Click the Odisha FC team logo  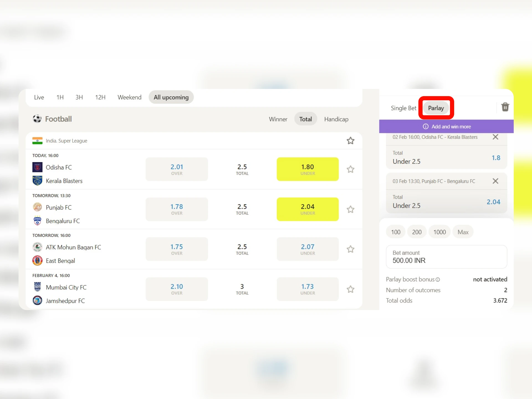tap(37, 167)
